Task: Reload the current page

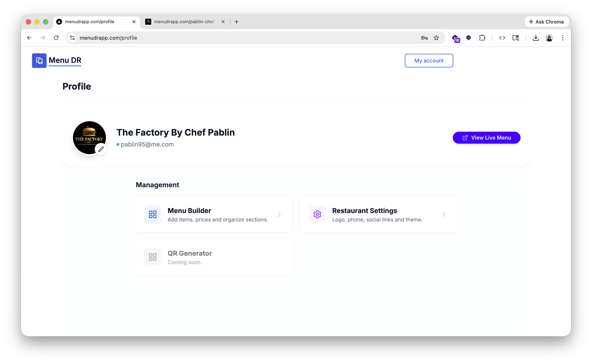Action: (56, 38)
